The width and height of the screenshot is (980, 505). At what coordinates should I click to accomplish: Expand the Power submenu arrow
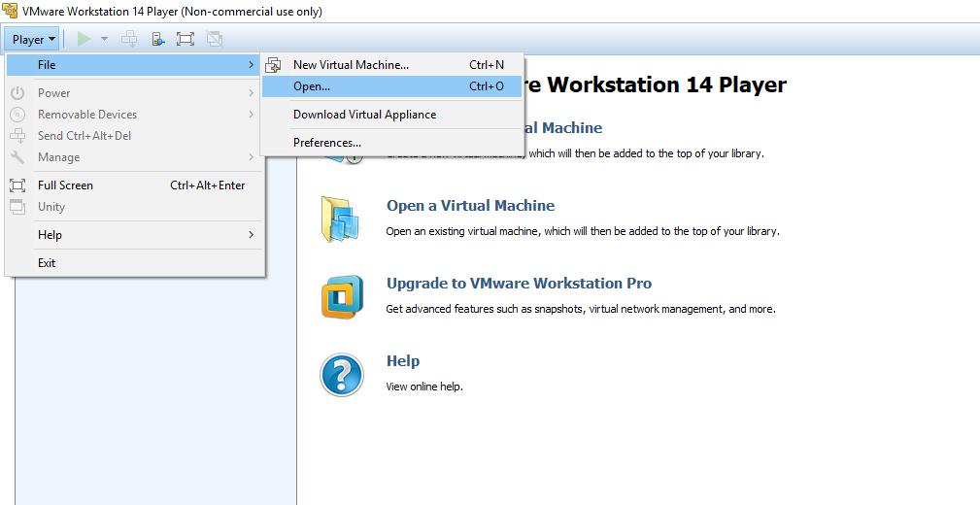tap(251, 93)
